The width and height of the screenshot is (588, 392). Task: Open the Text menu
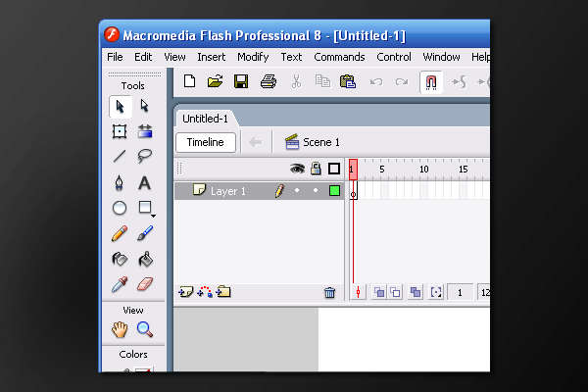[291, 57]
